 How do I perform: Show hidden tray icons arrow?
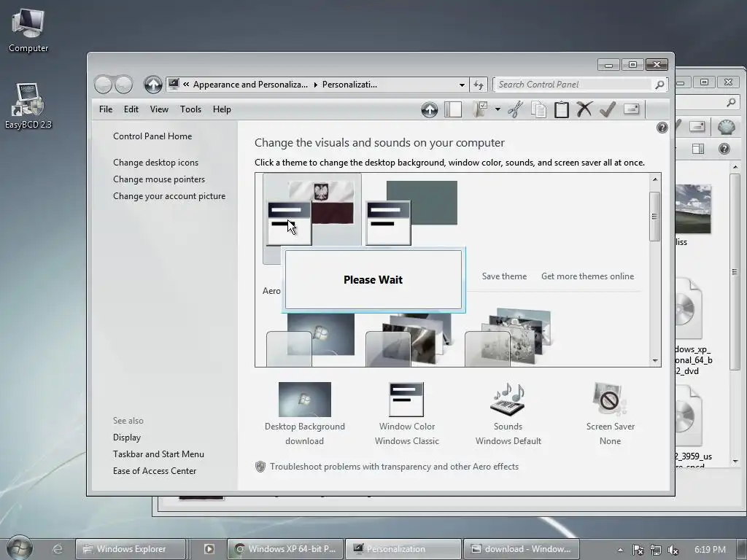pos(620,550)
